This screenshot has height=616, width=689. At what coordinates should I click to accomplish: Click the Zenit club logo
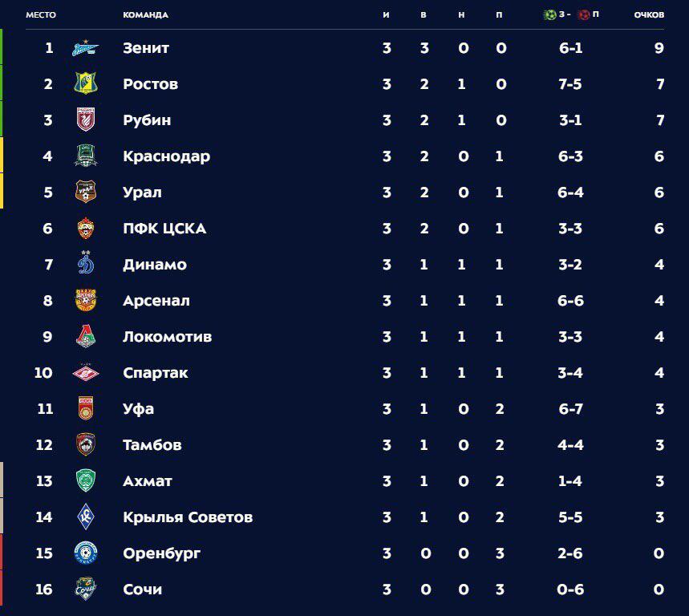(x=86, y=48)
